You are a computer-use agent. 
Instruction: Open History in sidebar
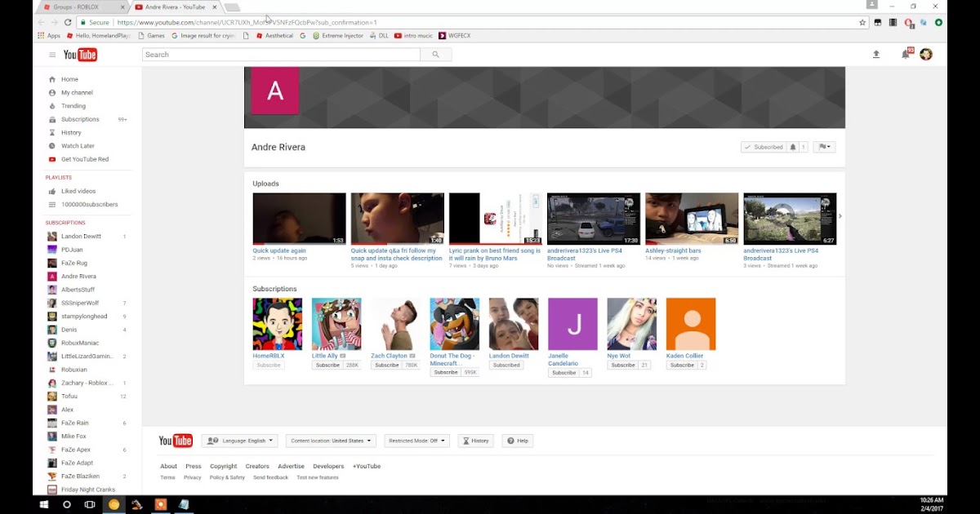tap(71, 132)
